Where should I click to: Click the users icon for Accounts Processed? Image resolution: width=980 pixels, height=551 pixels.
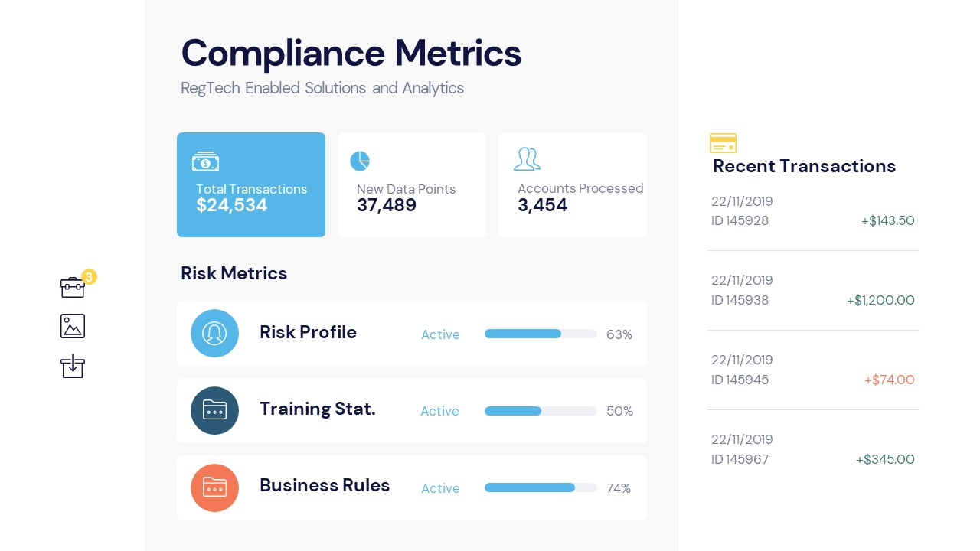[x=527, y=159]
